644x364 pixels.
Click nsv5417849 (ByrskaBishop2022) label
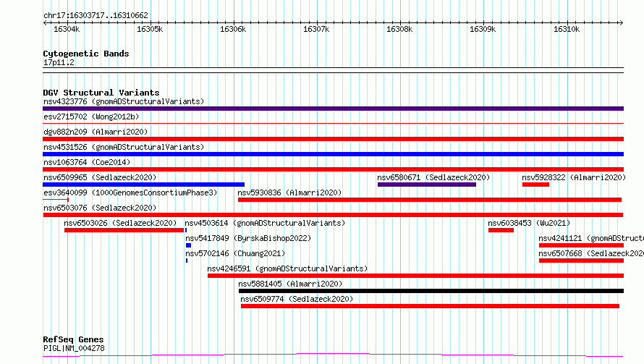(x=248, y=238)
